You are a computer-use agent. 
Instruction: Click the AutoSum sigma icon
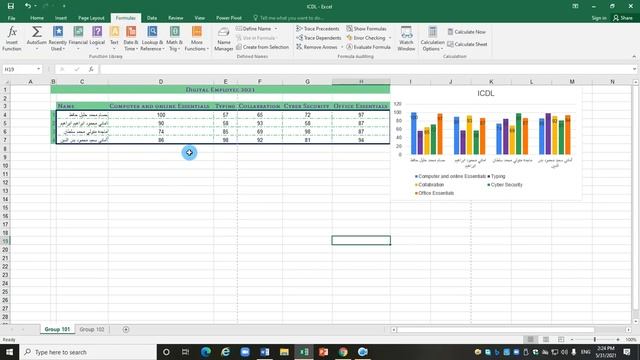pyautogui.click(x=37, y=32)
